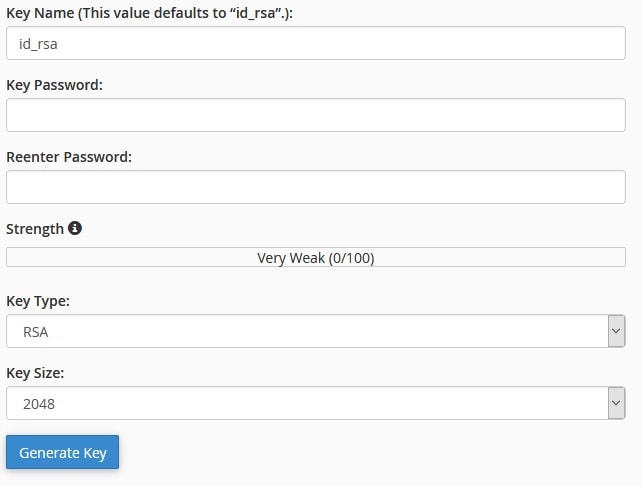Open the Key Size dropdown showing 2048

(x=316, y=403)
